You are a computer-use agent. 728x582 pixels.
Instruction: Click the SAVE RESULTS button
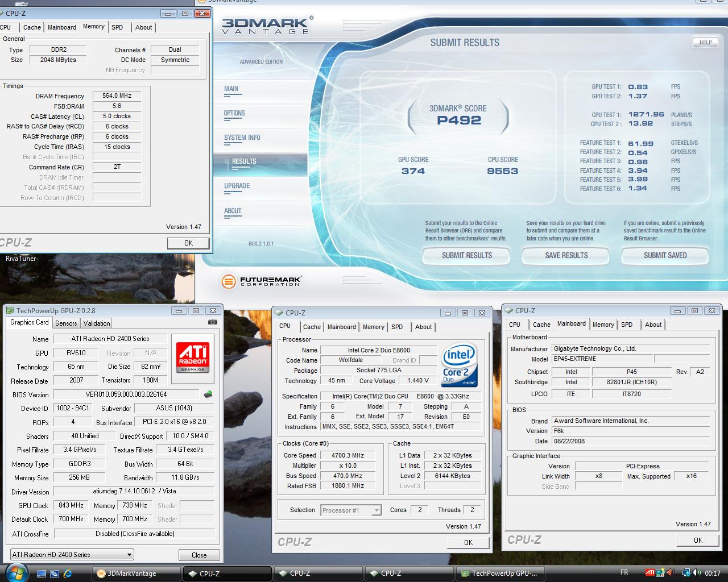pyautogui.click(x=566, y=256)
